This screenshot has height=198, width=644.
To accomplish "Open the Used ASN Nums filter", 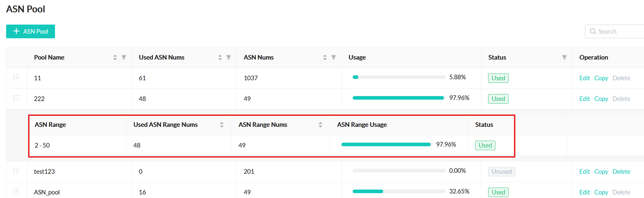I will (x=228, y=57).
